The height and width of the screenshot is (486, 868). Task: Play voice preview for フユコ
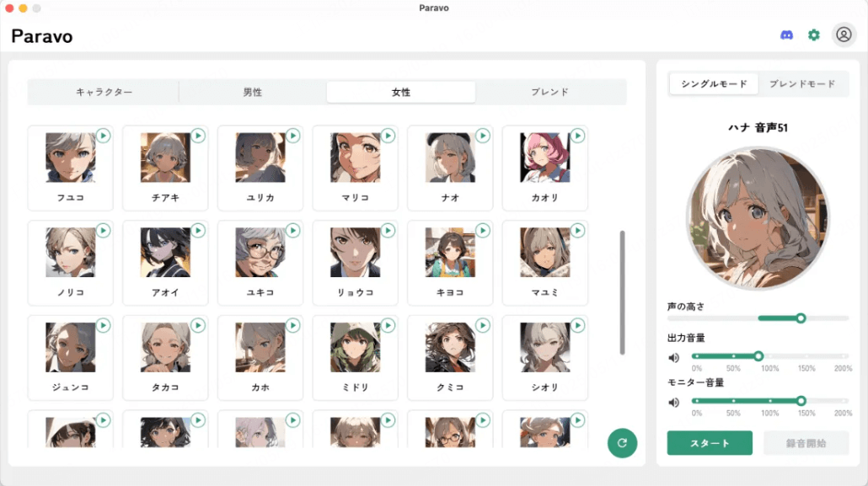coord(103,136)
